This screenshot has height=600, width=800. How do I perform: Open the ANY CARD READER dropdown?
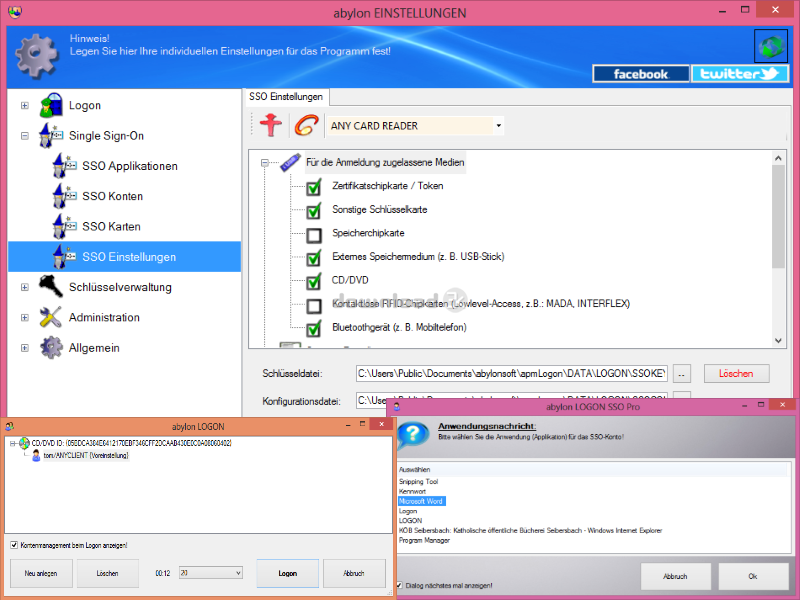coord(498,126)
